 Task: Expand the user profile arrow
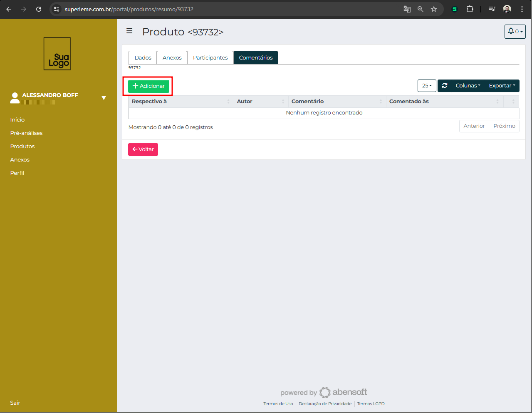click(104, 98)
